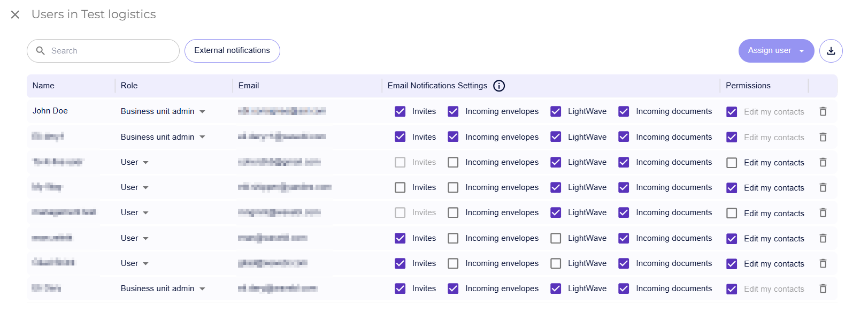Click the trash icon in the second row
Screen dimensions: 868x319
click(823, 137)
